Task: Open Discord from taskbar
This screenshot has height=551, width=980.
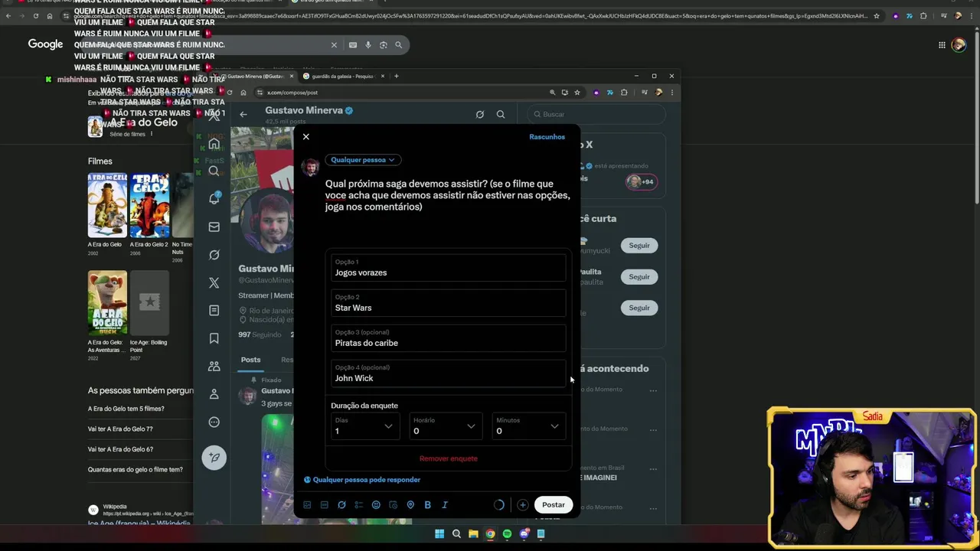Action: pyautogui.click(x=524, y=534)
